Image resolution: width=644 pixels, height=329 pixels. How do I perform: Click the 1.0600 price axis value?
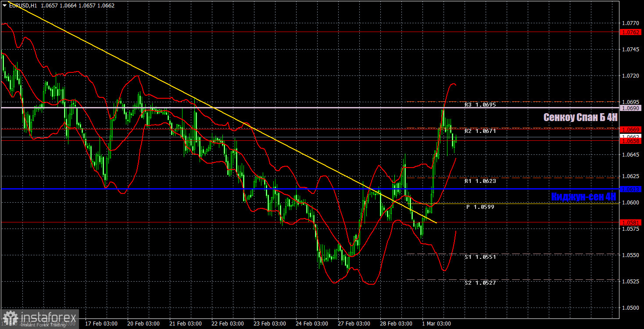pos(630,202)
